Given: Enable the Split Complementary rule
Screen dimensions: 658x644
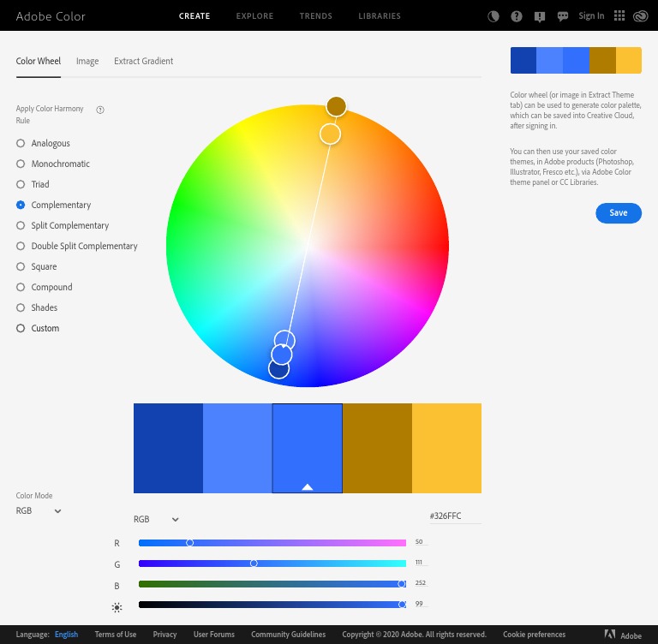Looking at the screenshot, I should point(21,225).
